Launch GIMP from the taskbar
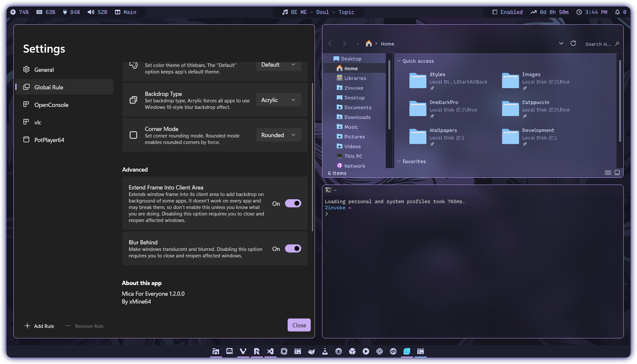637x364 pixels. 312,352
